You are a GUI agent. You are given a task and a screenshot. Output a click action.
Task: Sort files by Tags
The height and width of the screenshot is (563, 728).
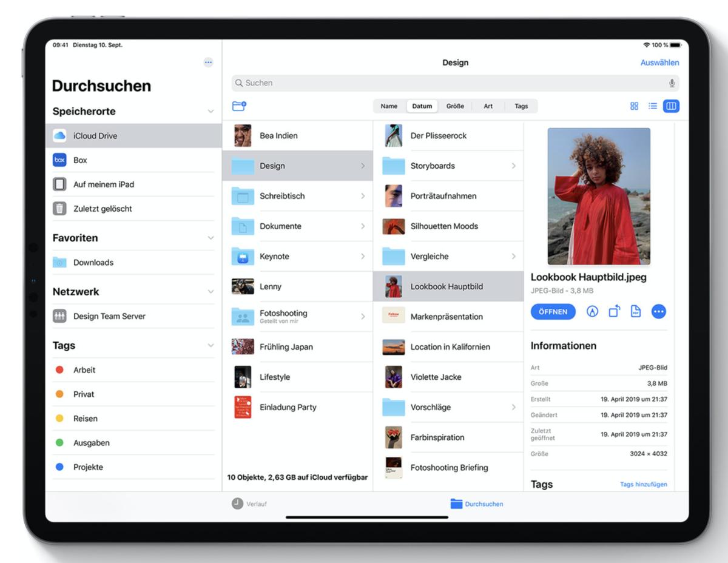(521, 106)
